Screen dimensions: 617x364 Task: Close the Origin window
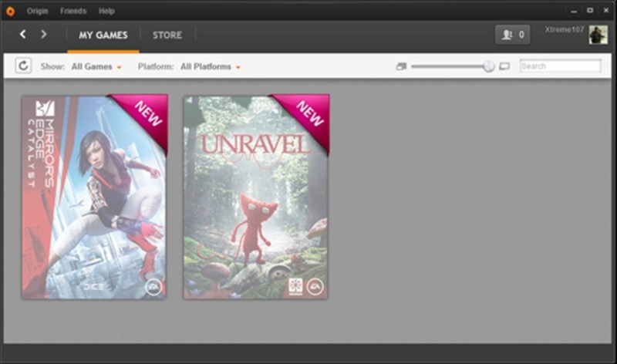(606, 11)
